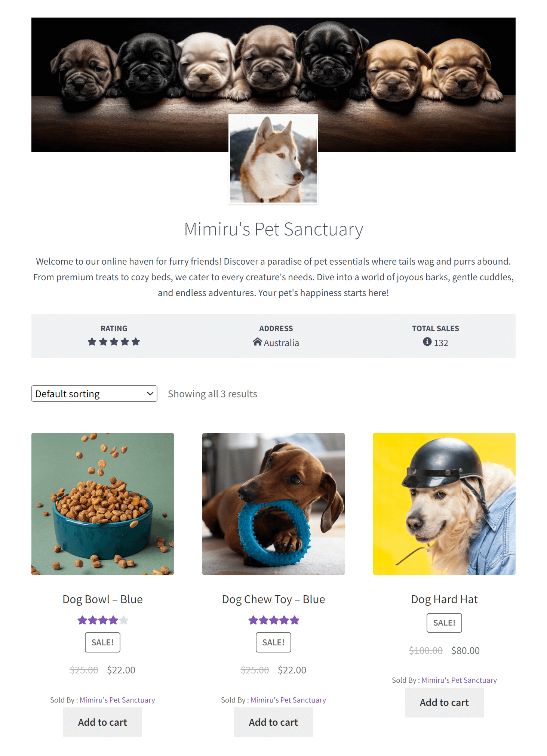This screenshot has width=547, height=756.
Task: Open the Dog Bowl – Blue title link
Action: click(102, 599)
